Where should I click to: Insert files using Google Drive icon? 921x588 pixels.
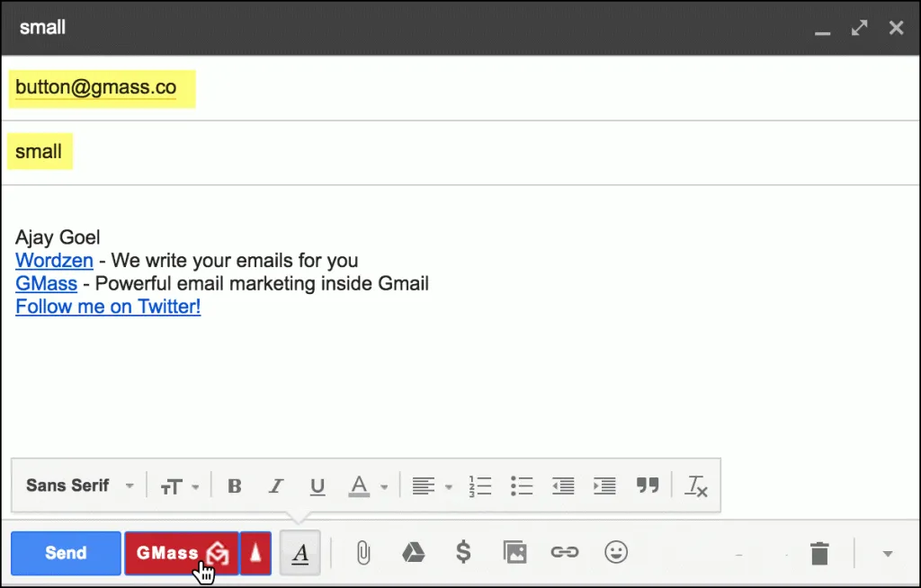(414, 553)
